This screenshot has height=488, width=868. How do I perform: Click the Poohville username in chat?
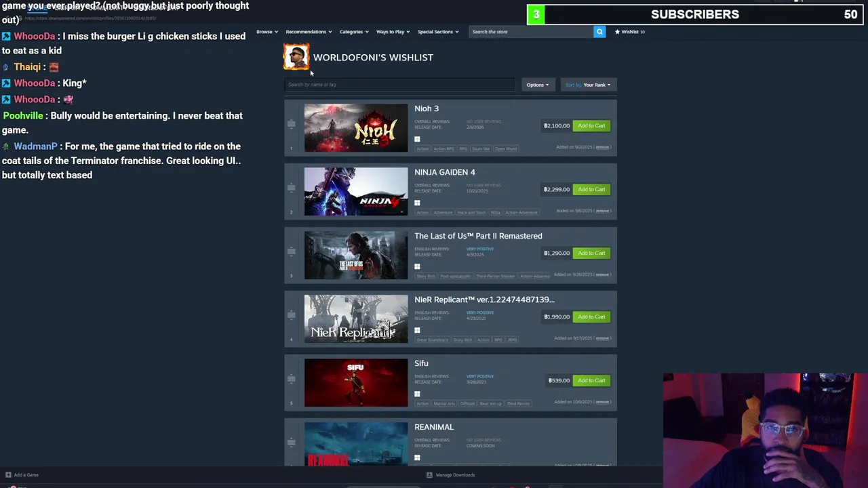[x=23, y=116]
